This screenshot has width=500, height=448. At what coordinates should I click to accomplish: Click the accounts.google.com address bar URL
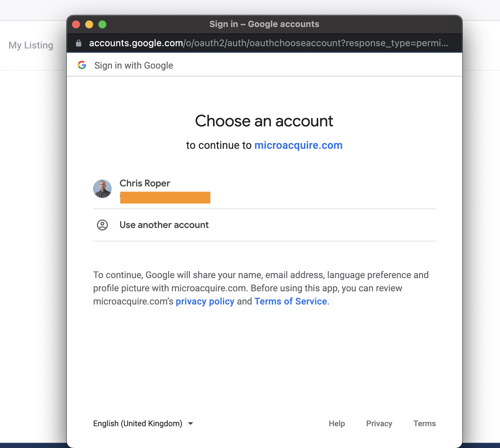point(268,43)
